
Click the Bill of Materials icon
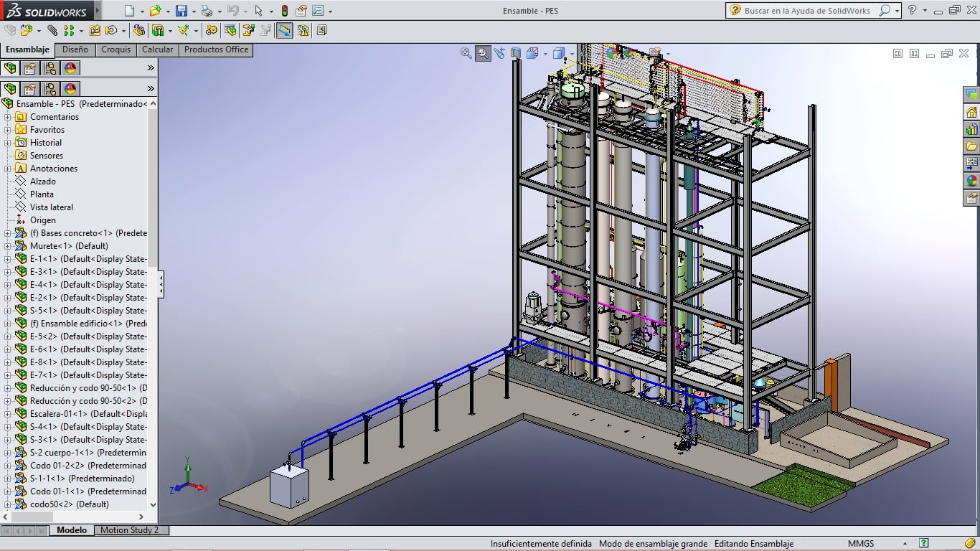pos(230,30)
